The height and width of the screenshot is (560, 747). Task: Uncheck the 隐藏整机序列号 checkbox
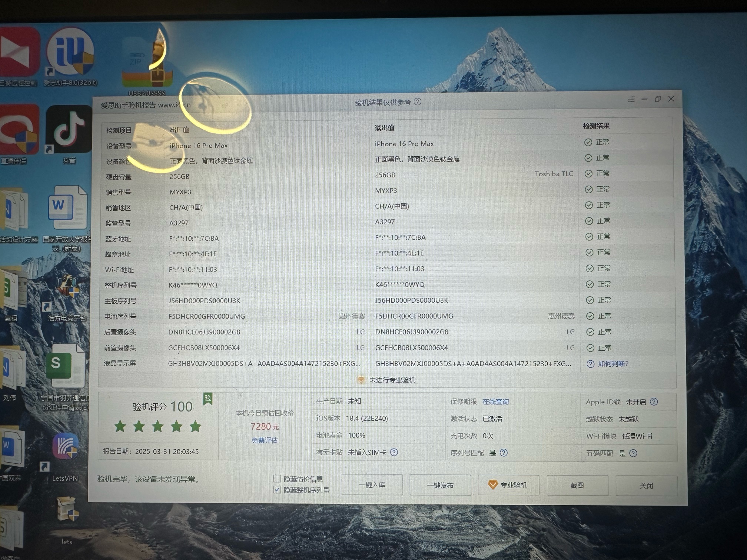[x=277, y=490]
